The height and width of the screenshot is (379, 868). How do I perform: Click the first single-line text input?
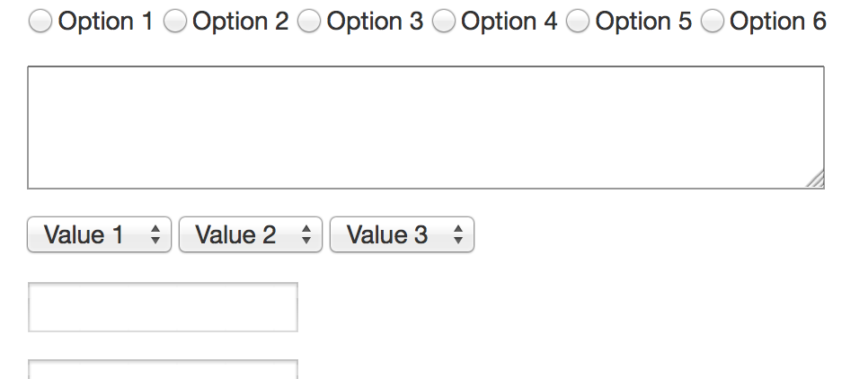[x=163, y=307]
